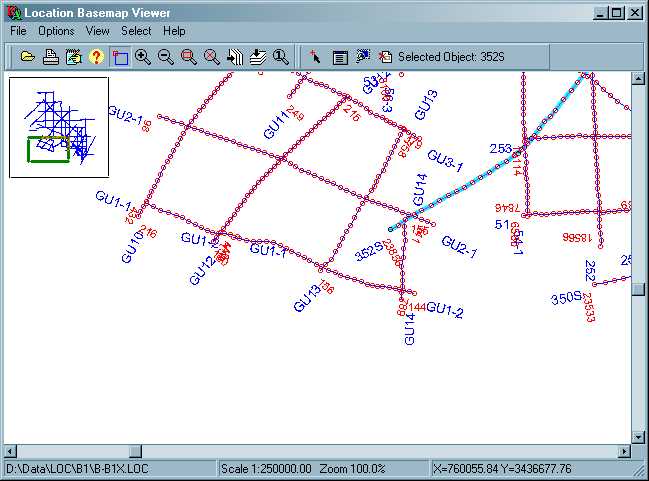Click the overview minimap thumbnail

point(58,127)
